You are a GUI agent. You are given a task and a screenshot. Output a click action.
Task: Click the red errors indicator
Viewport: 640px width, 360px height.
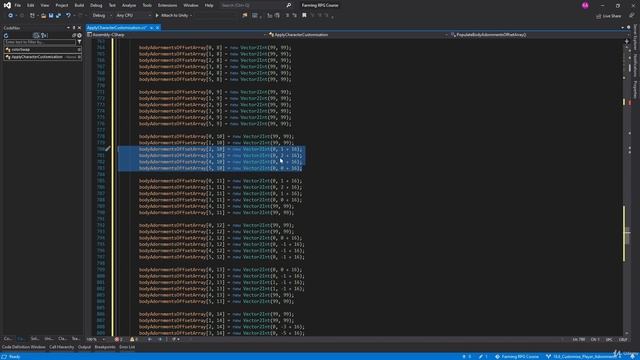tap(119, 339)
